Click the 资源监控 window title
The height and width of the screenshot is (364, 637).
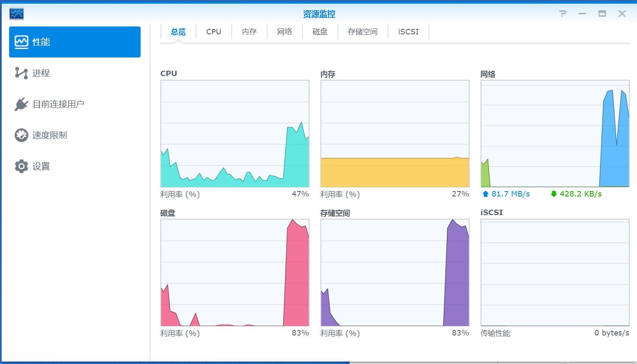[x=319, y=14]
